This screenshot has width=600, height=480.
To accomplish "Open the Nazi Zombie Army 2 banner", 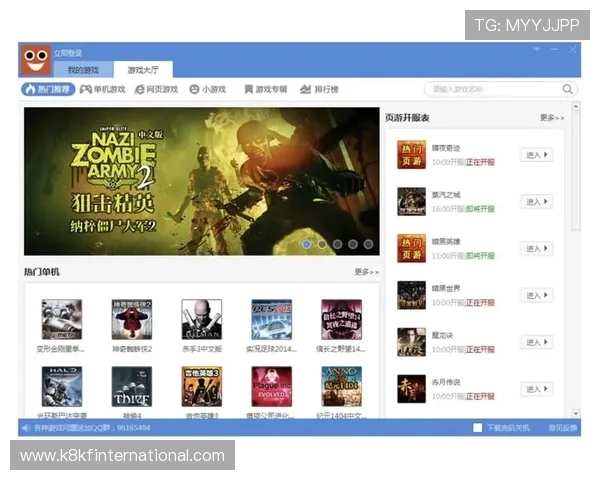I will pos(202,181).
